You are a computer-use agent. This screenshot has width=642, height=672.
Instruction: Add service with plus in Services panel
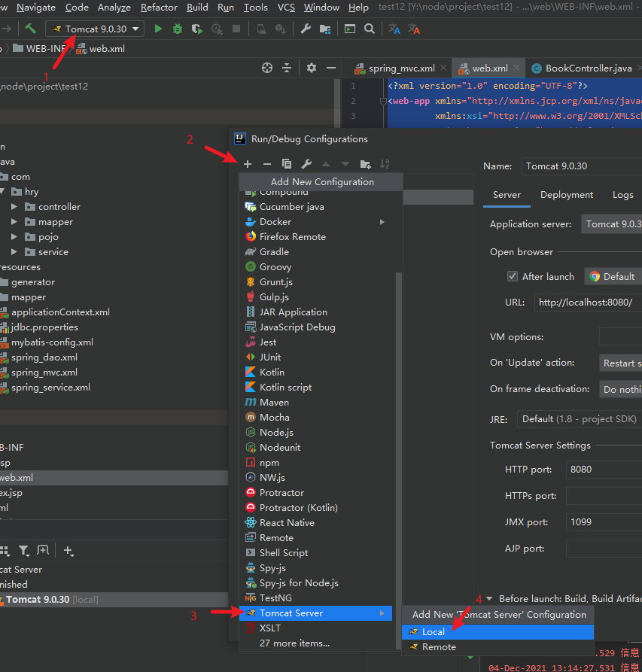coord(68,551)
